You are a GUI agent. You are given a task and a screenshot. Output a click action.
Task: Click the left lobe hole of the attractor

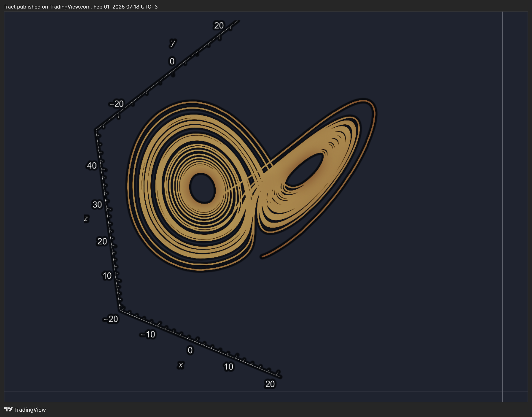click(202, 188)
